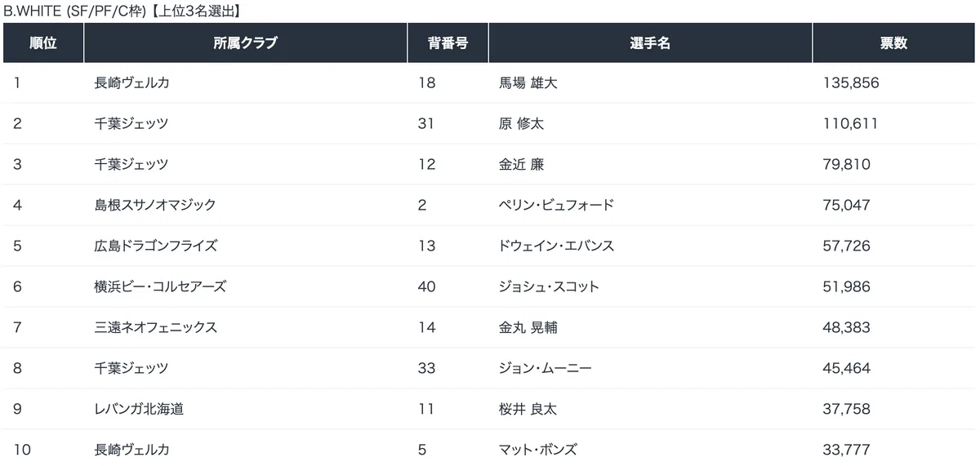
Task: Click on ジョン・ムーニー player name
Action: (x=545, y=368)
